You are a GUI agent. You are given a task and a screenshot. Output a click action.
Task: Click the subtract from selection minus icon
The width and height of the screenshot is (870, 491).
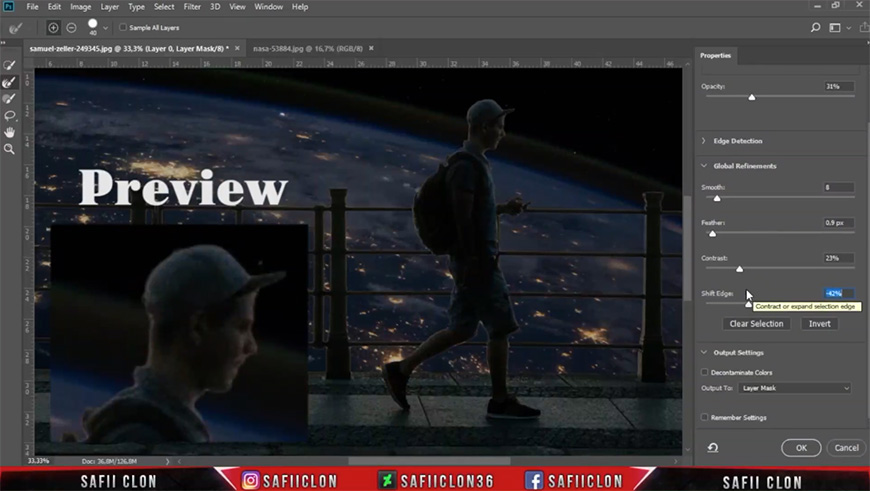(71, 27)
